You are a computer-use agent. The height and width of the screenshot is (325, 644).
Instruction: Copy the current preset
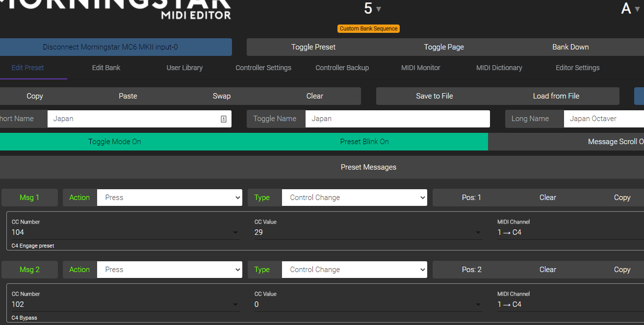(x=35, y=96)
